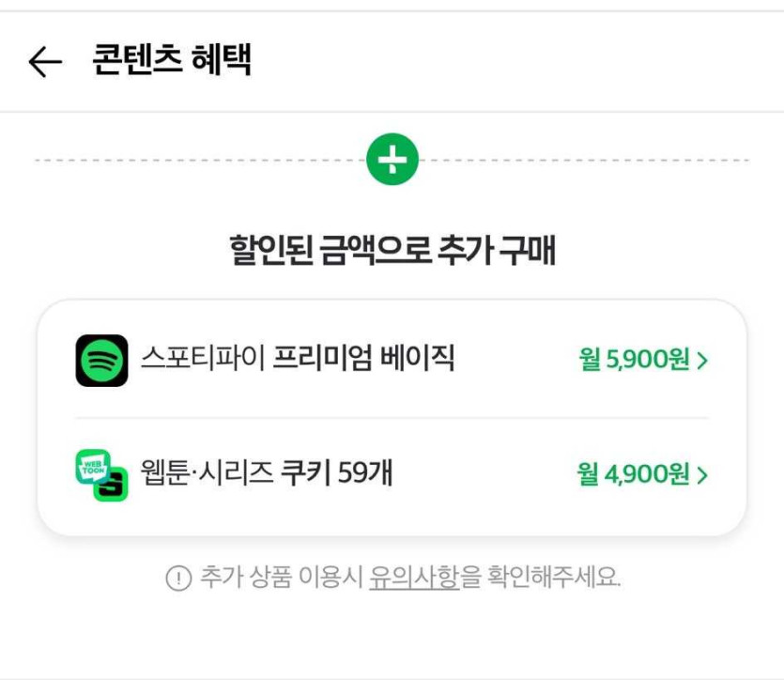Click the divider line between the two product rows
Image resolution: width=784 pixels, height=680 pixels.
click(392, 418)
